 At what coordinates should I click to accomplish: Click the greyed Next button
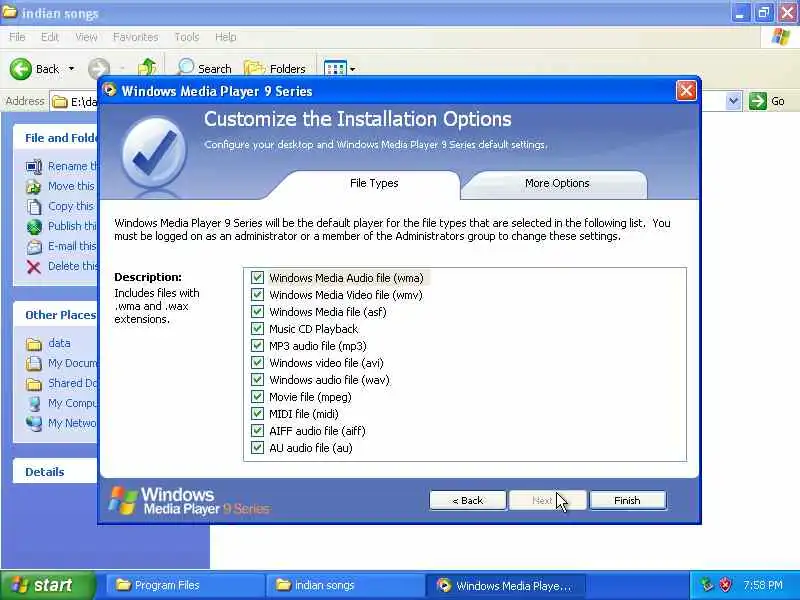click(547, 501)
